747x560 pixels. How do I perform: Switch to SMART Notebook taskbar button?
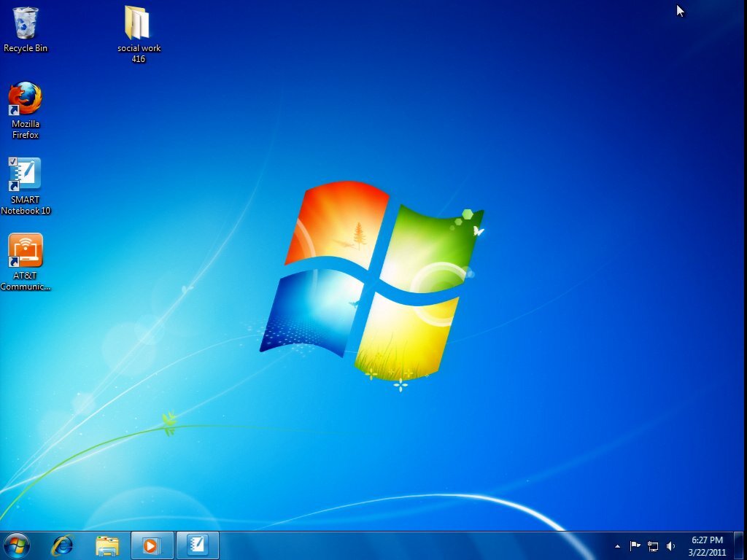click(x=198, y=545)
